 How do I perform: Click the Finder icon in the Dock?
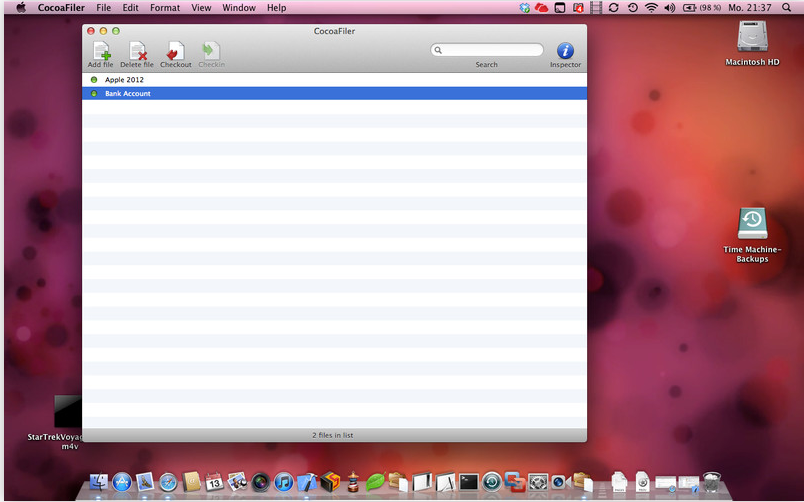click(98, 482)
